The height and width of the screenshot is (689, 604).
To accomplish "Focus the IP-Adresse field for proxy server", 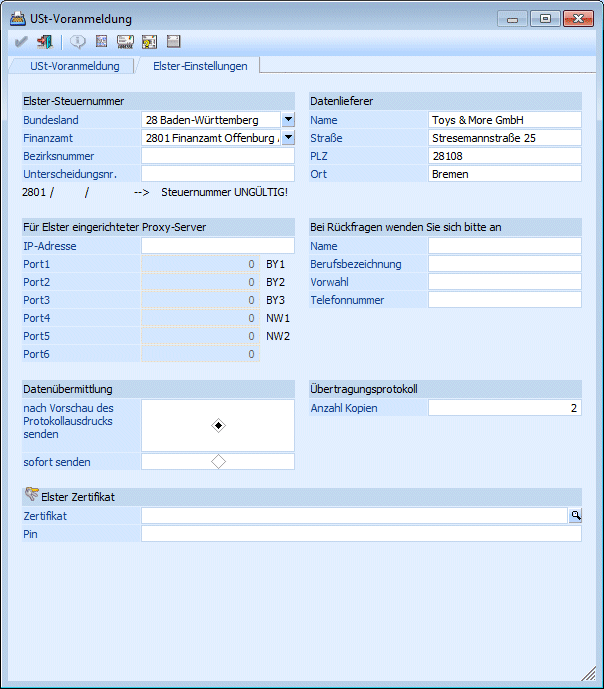I will (218, 246).
